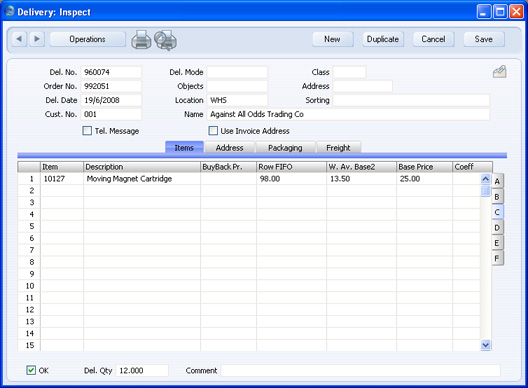Select flip E of the item table

click(x=497, y=243)
